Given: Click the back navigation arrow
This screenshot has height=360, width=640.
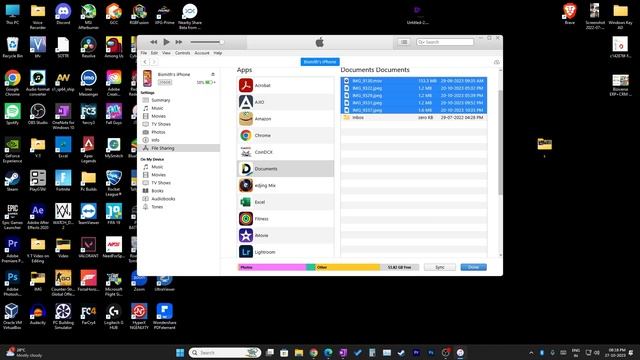Looking at the screenshot, I should [x=145, y=62].
